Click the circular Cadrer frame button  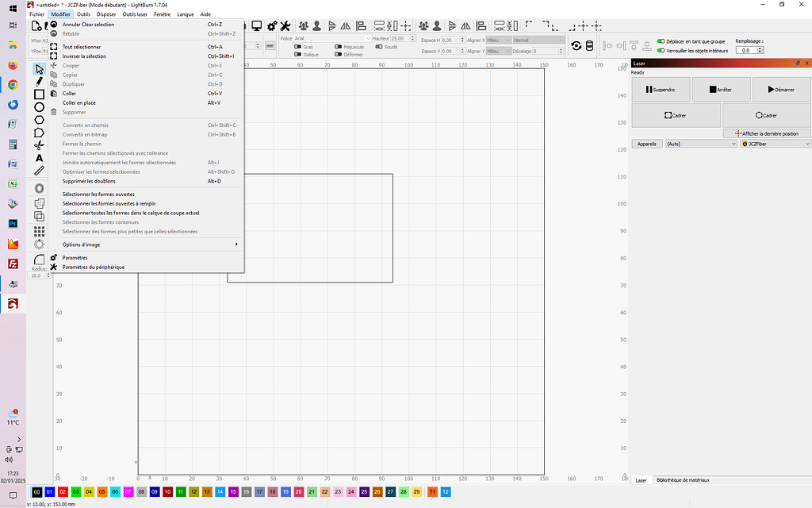pyautogui.click(x=767, y=115)
